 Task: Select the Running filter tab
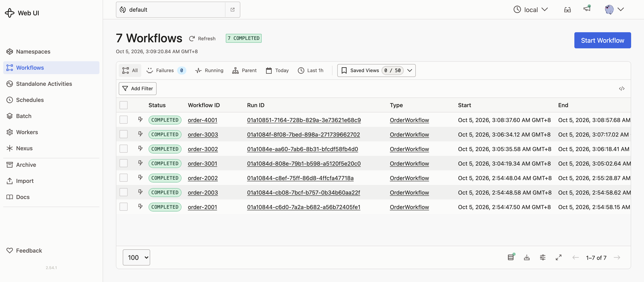(x=209, y=70)
